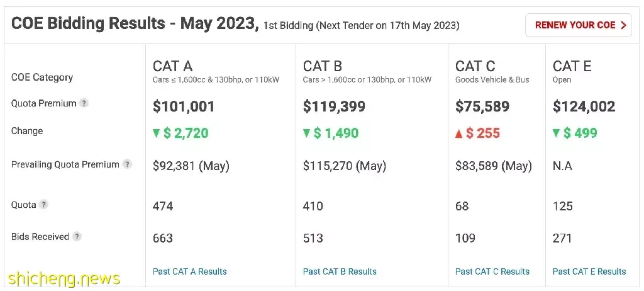Open Past CAT A Results link
This screenshot has height=291, width=644.
[x=190, y=271]
